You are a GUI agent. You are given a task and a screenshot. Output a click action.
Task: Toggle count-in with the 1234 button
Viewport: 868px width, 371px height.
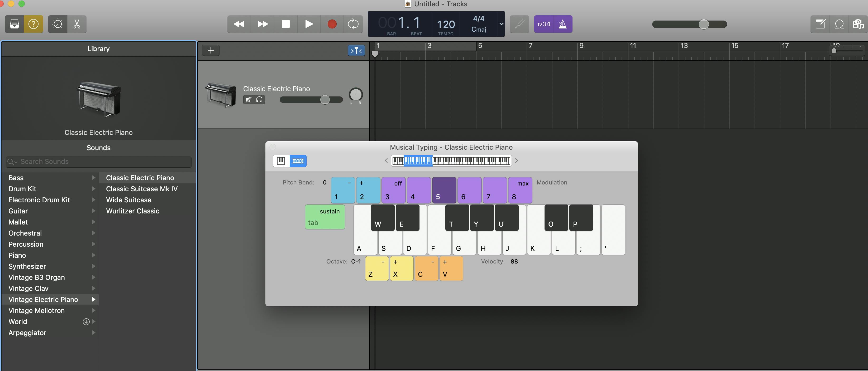(x=543, y=24)
